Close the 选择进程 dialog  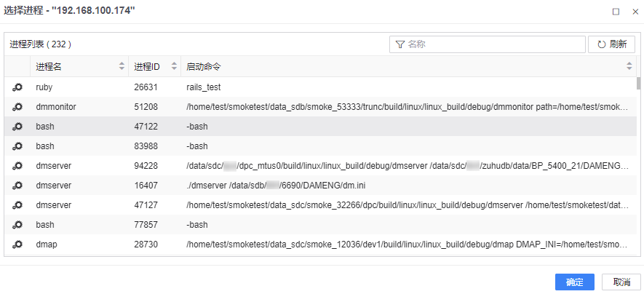coord(635,12)
